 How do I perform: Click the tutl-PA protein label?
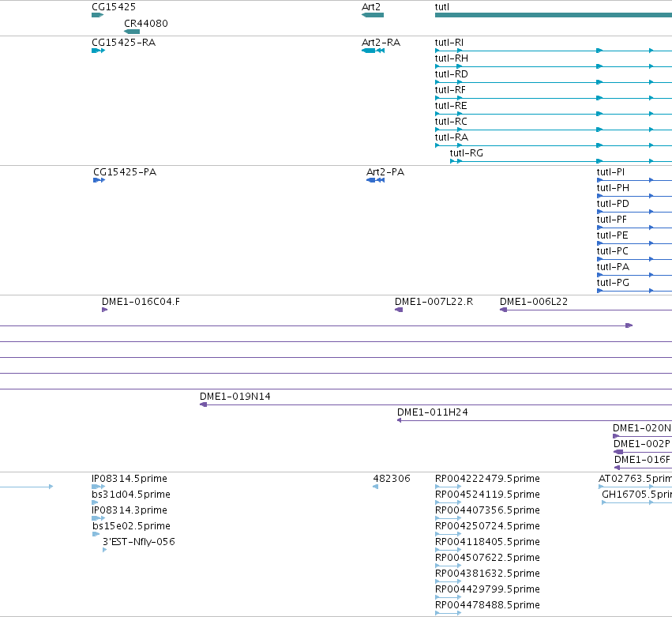pos(613,267)
